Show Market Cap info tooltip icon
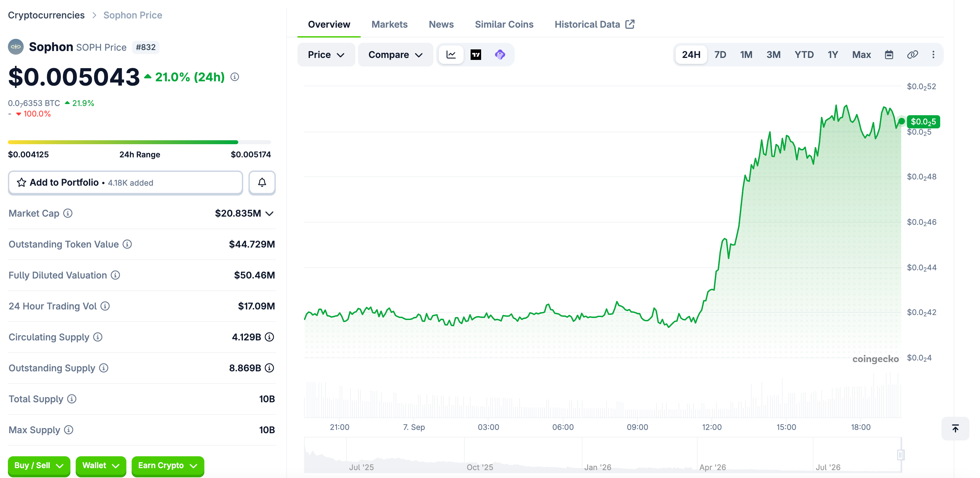980x478 pixels. click(x=68, y=213)
